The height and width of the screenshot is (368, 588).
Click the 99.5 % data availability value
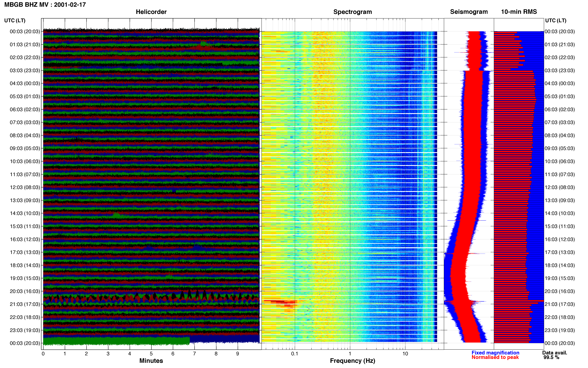[552, 357]
